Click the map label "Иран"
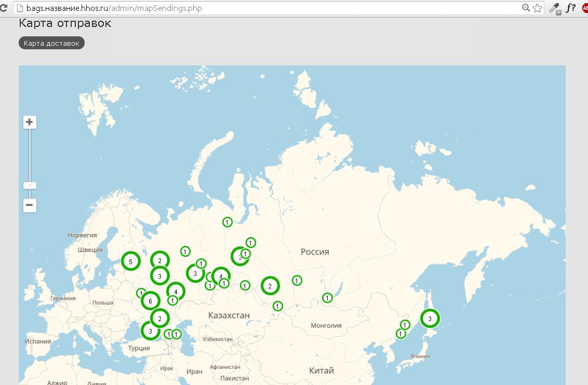The height and width of the screenshot is (385, 588). tap(194, 372)
